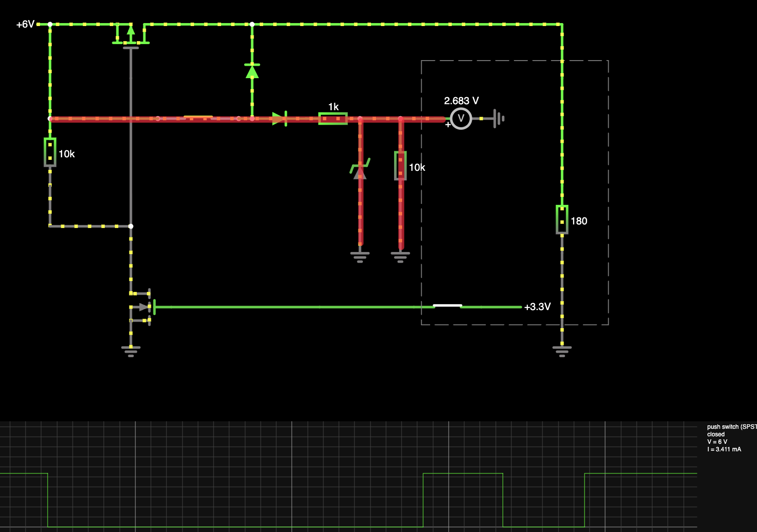Screen dimensions: 757x532
Task: Click the P-channel MOSFET at the top
Action: tap(131, 36)
